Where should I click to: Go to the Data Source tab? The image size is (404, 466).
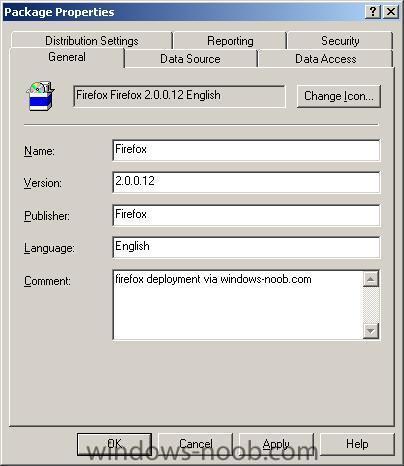pos(190,59)
